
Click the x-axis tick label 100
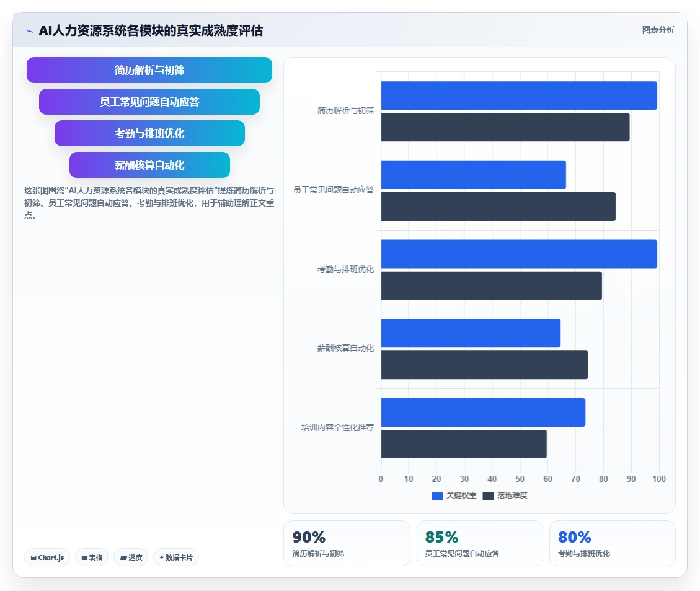point(659,479)
